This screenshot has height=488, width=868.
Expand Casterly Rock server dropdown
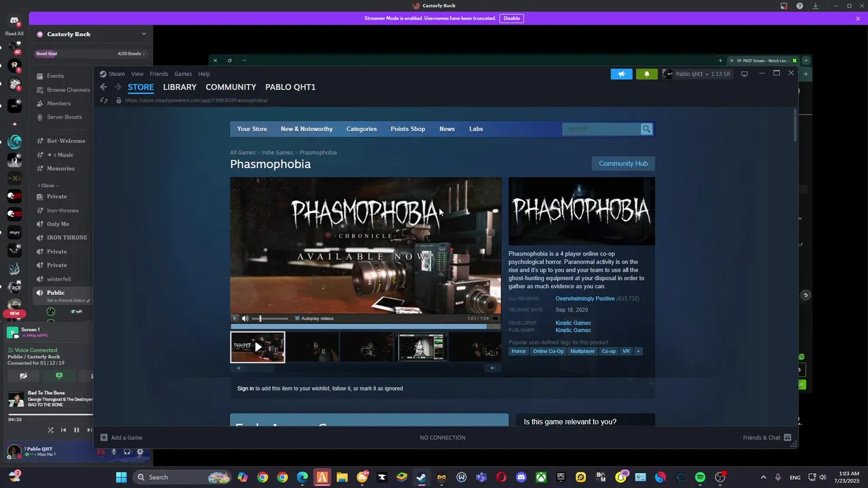click(143, 34)
